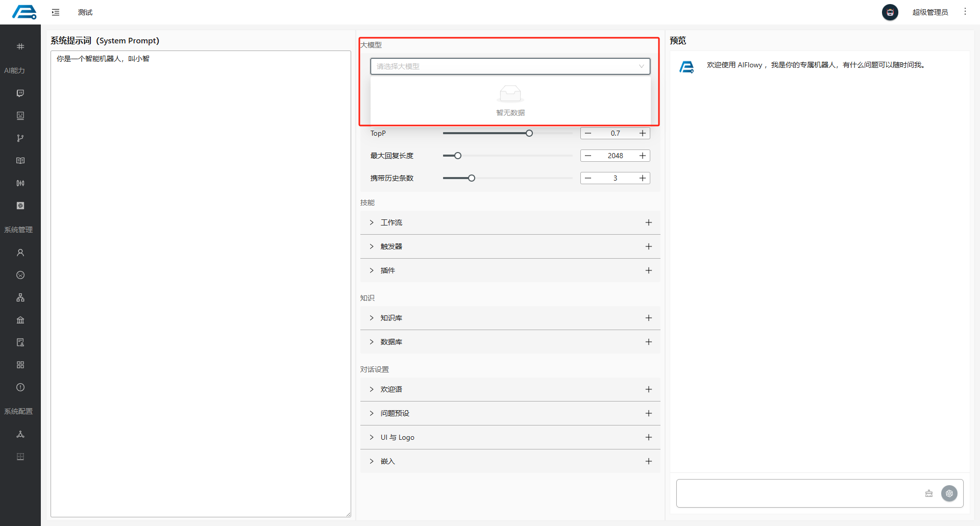Open the open-book knowledge icon in sidebar
The width and height of the screenshot is (980, 526).
coord(20,161)
